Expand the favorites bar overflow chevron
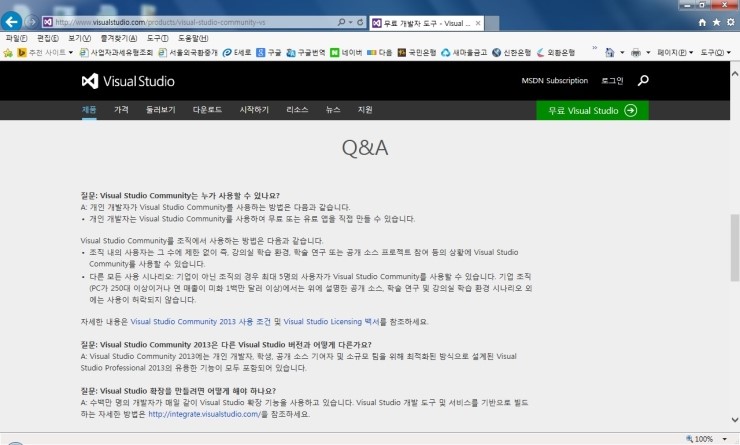Viewport: 740px width, 445px height. [x=594, y=48]
